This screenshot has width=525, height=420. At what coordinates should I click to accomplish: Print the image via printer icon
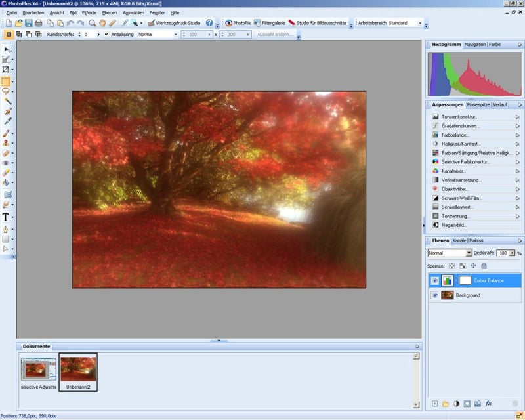click(x=39, y=23)
